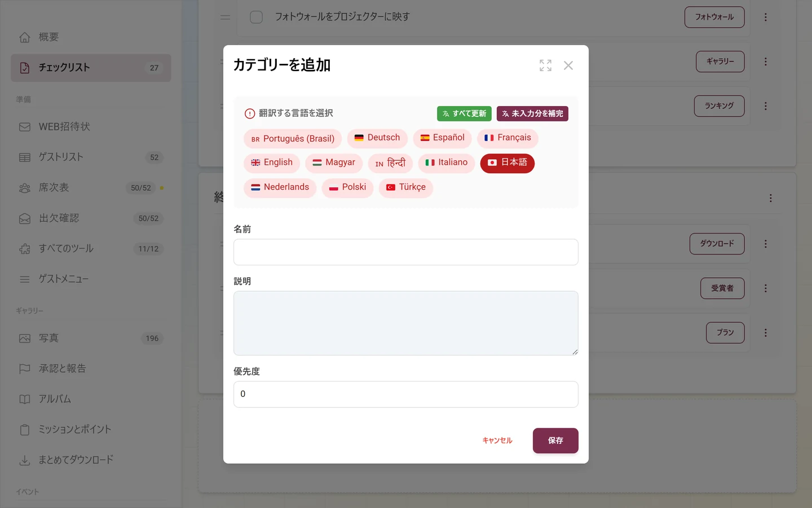
Task: Go to WEB招待状 in sidebar
Action: 91,127
